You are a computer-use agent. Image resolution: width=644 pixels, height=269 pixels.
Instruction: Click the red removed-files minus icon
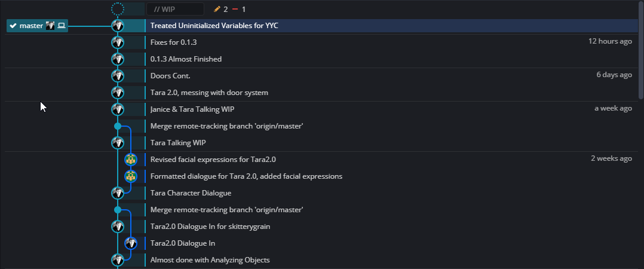click(235, 9)
